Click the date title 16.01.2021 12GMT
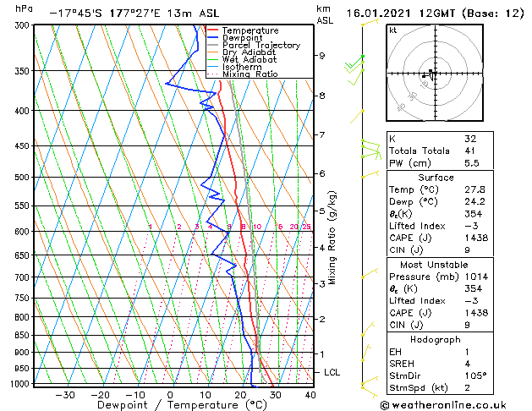532x411 pixels. [x=431, y=13]
